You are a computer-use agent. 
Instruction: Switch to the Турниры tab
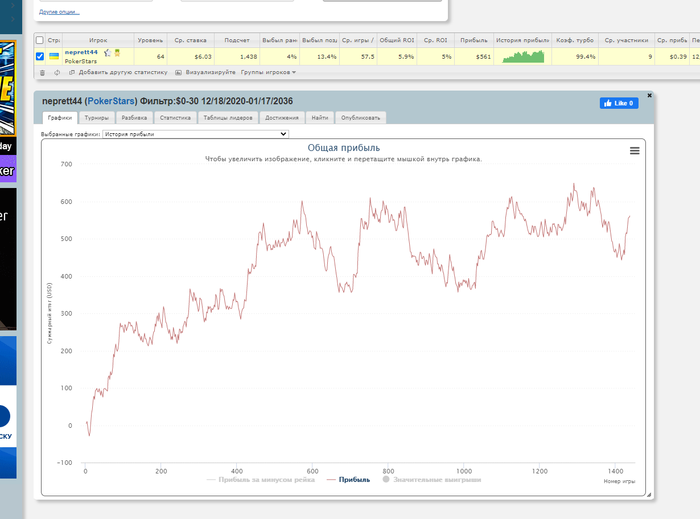click(x=97, y=118)
